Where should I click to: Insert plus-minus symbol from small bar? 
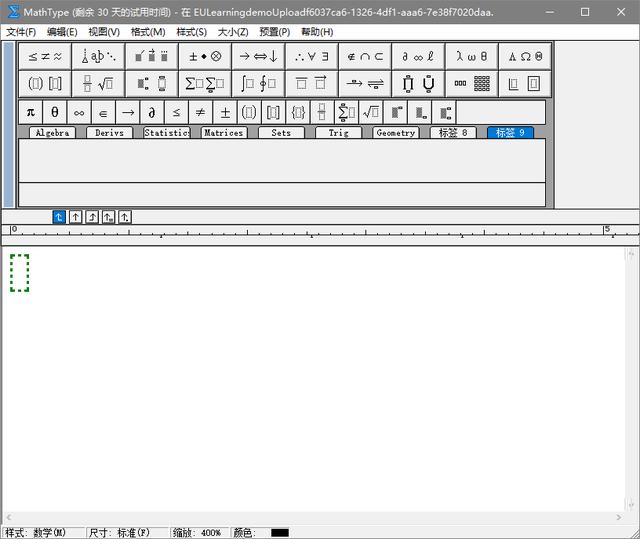tap(224, 112)
